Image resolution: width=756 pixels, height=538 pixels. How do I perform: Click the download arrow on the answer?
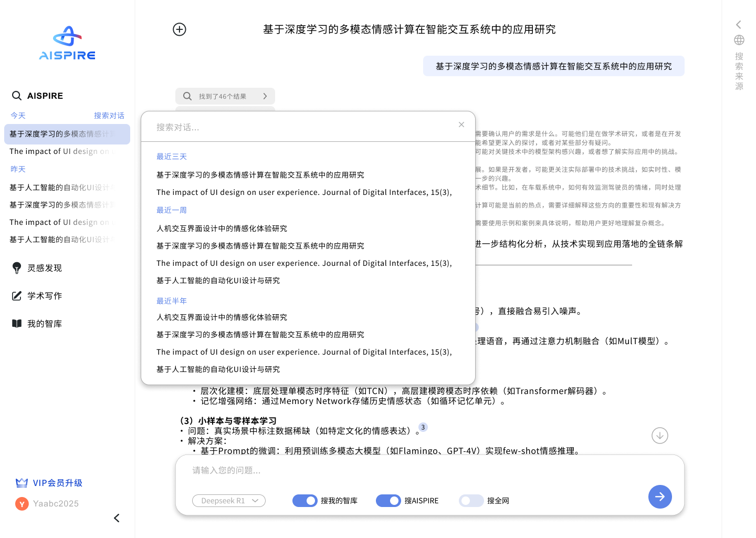click(x=660, y=436)
